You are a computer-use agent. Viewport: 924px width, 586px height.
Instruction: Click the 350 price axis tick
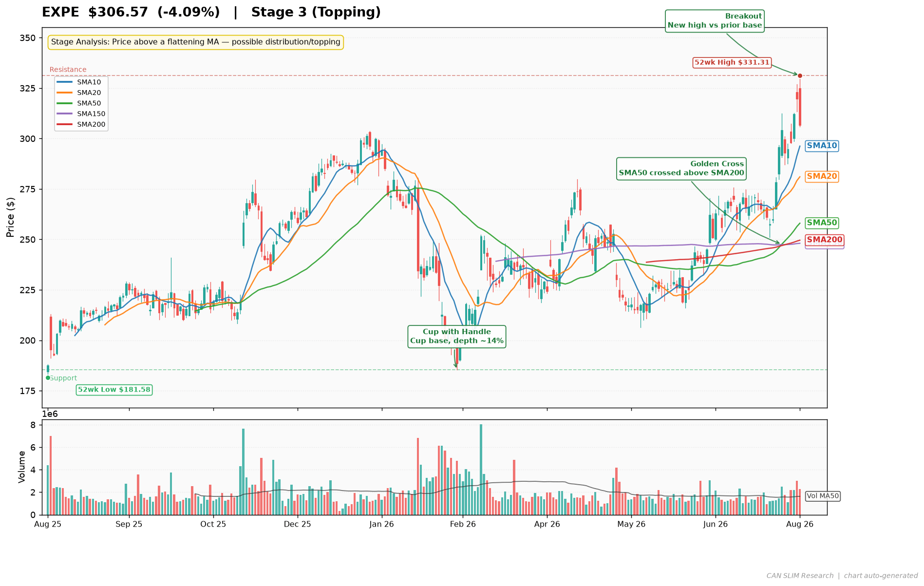click(29, 38)
